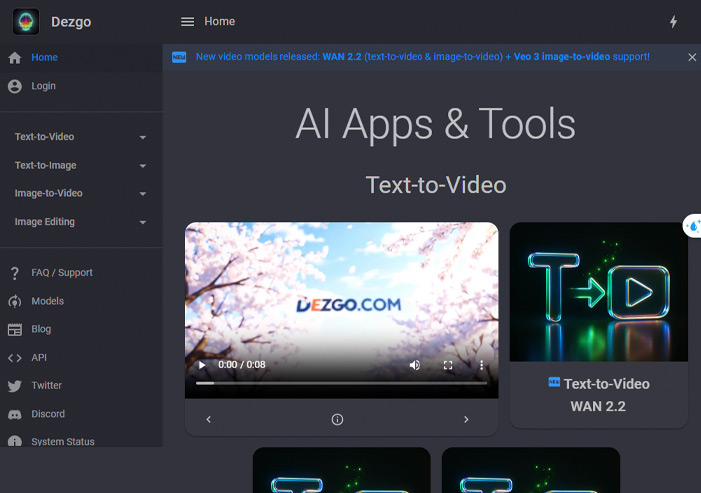Screen dimensions: 701x493
Task: Click the Home title in top bar
Action: pos(220,21)
